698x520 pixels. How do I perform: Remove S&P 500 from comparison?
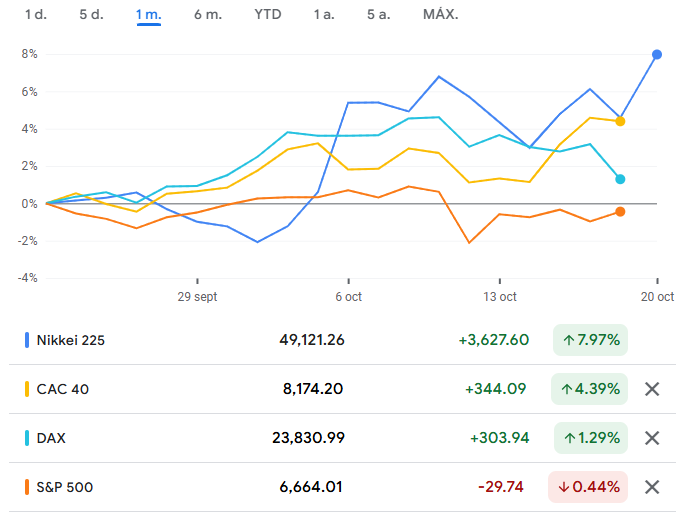pyautogui.click(x=652, y=487)
